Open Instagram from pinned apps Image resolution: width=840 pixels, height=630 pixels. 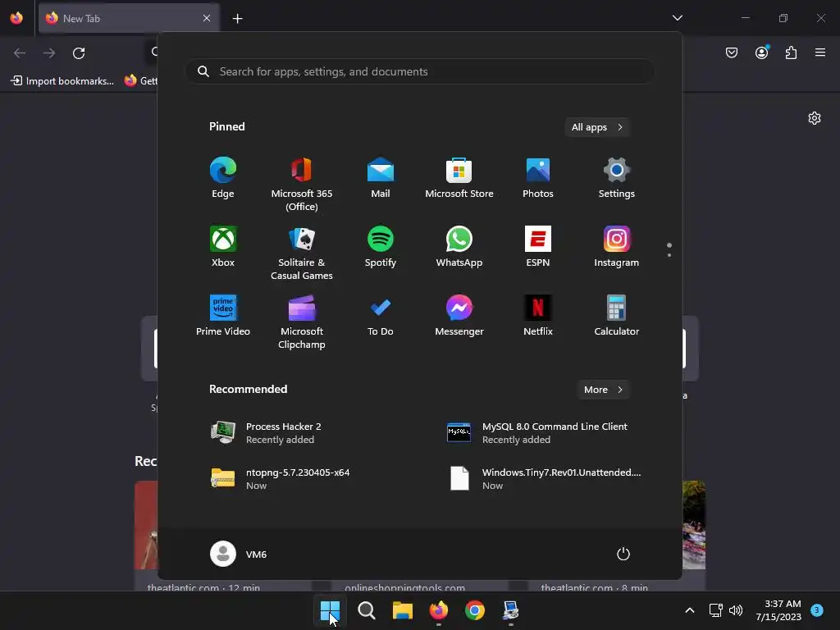point(617,247)
